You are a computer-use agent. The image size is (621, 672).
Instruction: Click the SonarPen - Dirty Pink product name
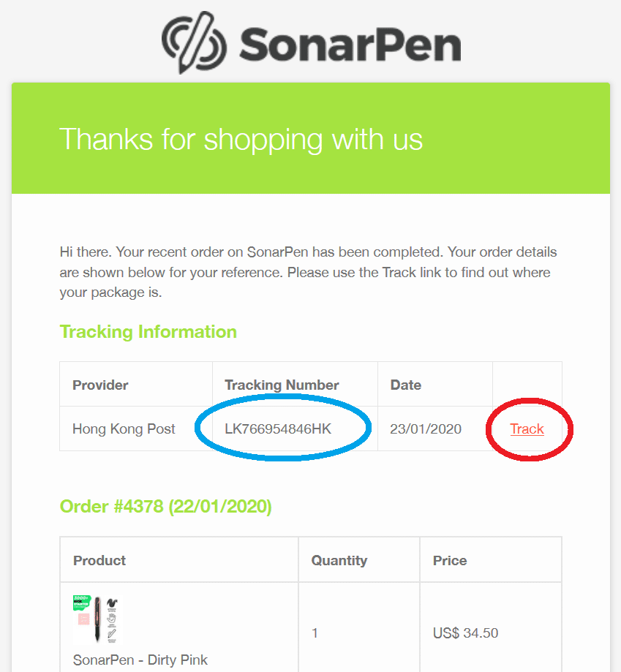[x=140, y=660]
